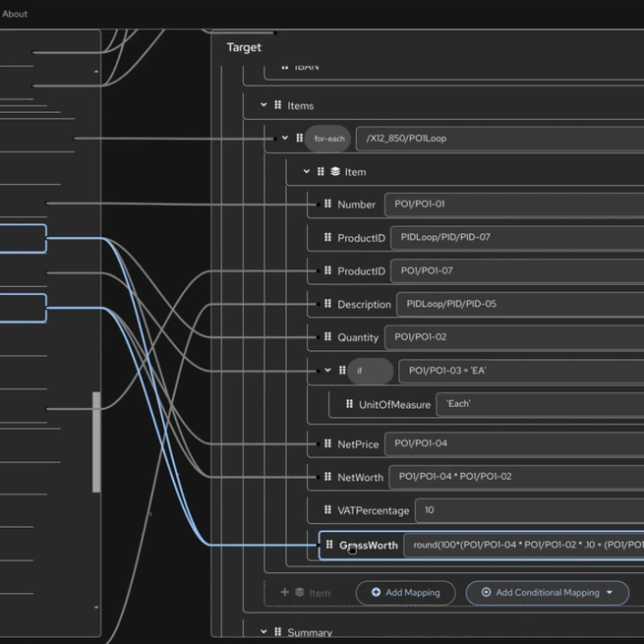This screenshot has width=644, height=644.
Task: Click the plus icon of the dashed Item placeholder
Action: [x=284, y=592]
